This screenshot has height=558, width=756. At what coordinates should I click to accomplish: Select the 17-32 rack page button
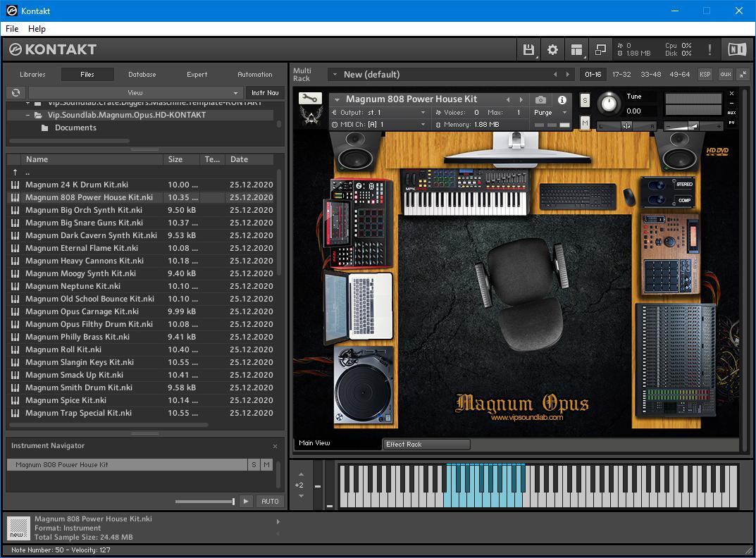pos(621,74)
